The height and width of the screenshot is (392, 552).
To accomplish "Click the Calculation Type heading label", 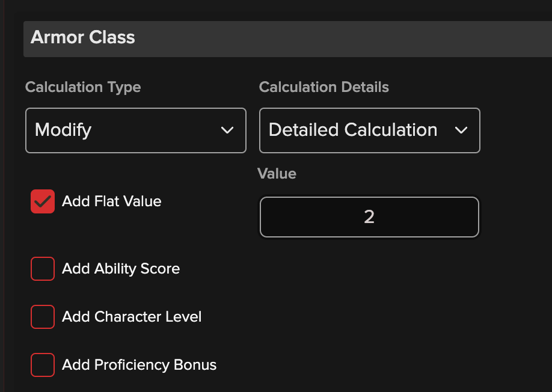I will click(x=83, y=87).
